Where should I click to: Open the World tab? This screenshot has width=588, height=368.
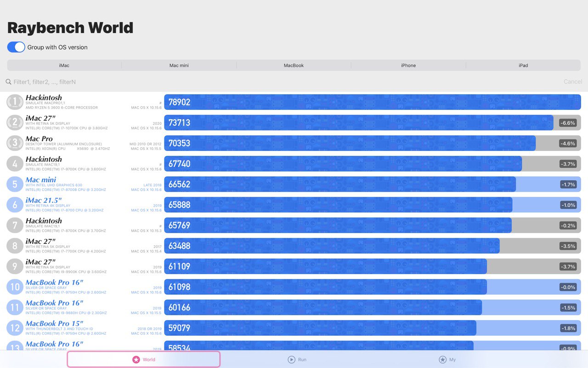click(x=144, y=359)
